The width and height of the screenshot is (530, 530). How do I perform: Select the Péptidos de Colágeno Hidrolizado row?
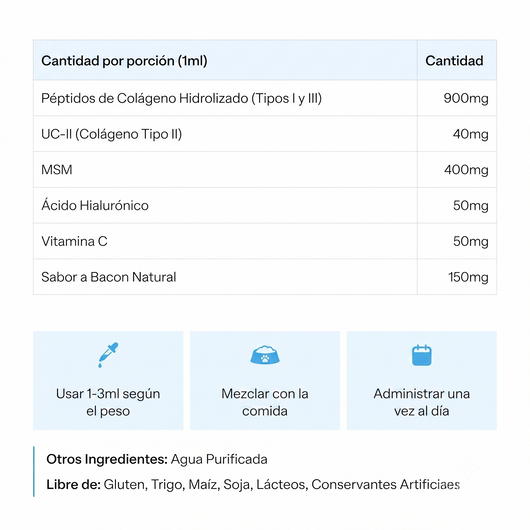(x=265, y=98)
